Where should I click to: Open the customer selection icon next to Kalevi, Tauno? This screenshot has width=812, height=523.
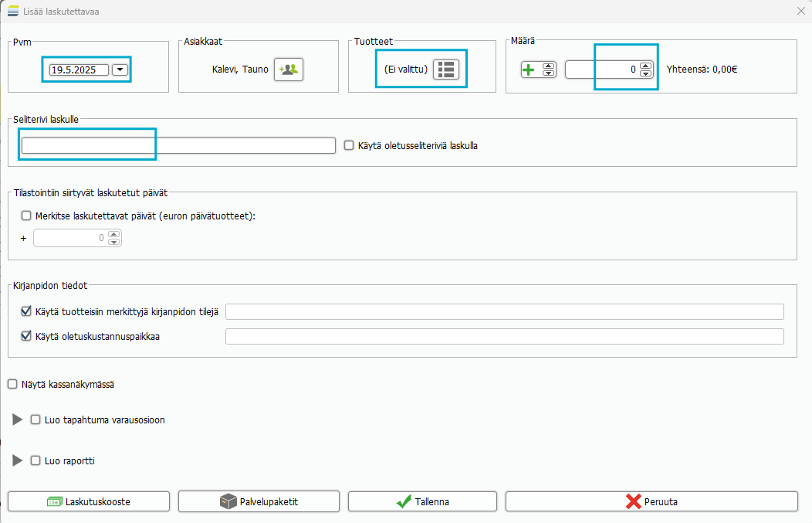pos(289,70)
